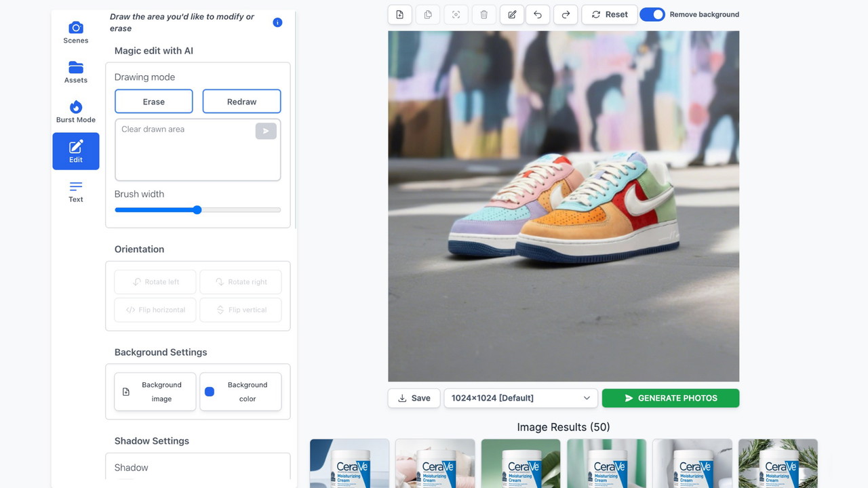The height and width of the screenshot is (488, 868).
Task: Adjust the Brush width slider handle
Action: [x=197, y=210]
